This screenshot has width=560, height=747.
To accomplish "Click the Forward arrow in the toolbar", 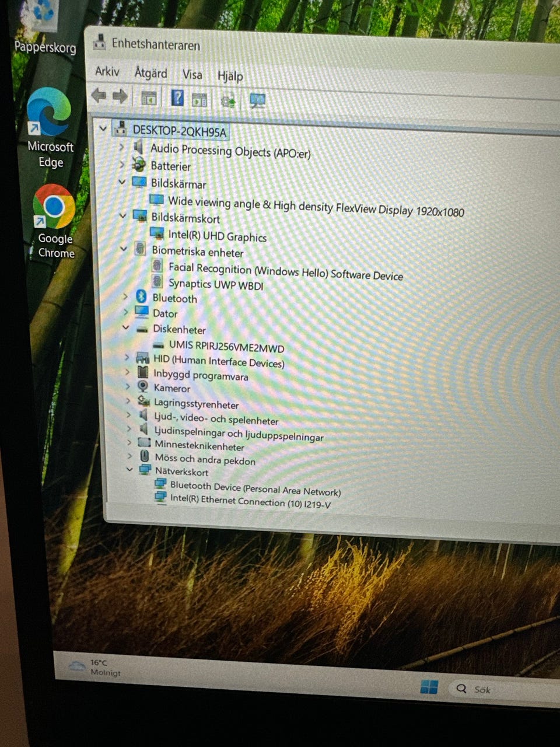I will 120,96.
